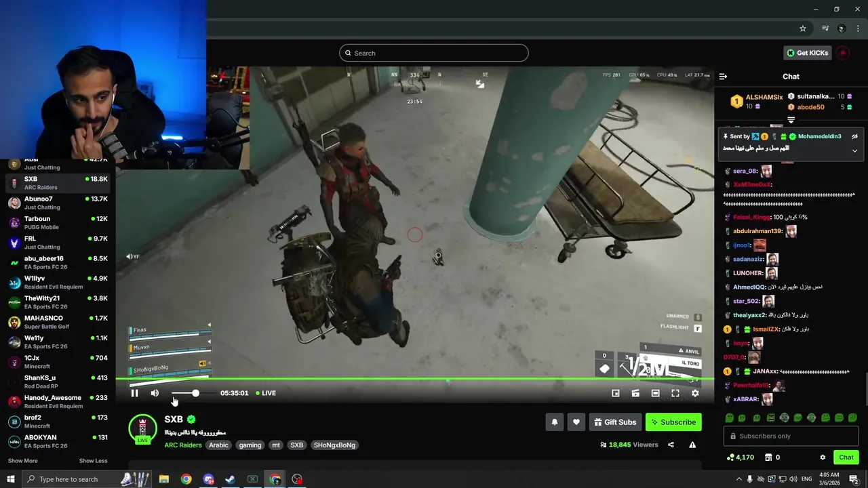Click the Subscribers only chat input
Image resolution: width=868 pixels, height=488 pixels.
coord(791,436)
